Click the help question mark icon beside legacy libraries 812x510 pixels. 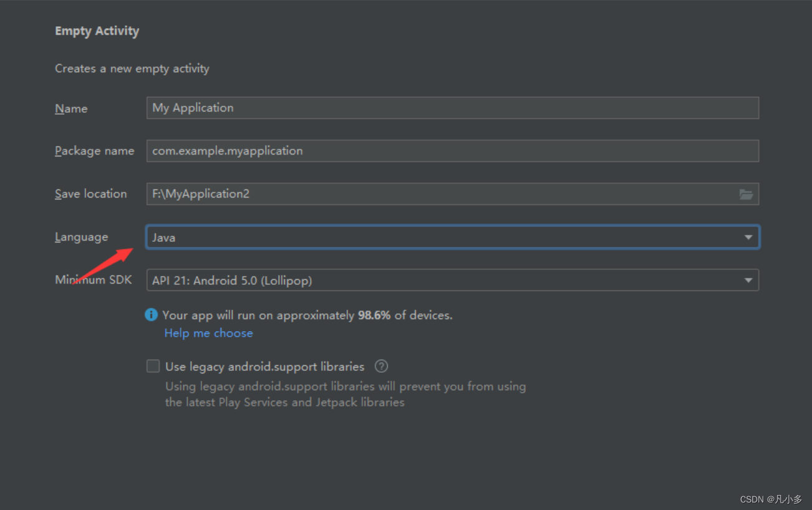point(381,366)
